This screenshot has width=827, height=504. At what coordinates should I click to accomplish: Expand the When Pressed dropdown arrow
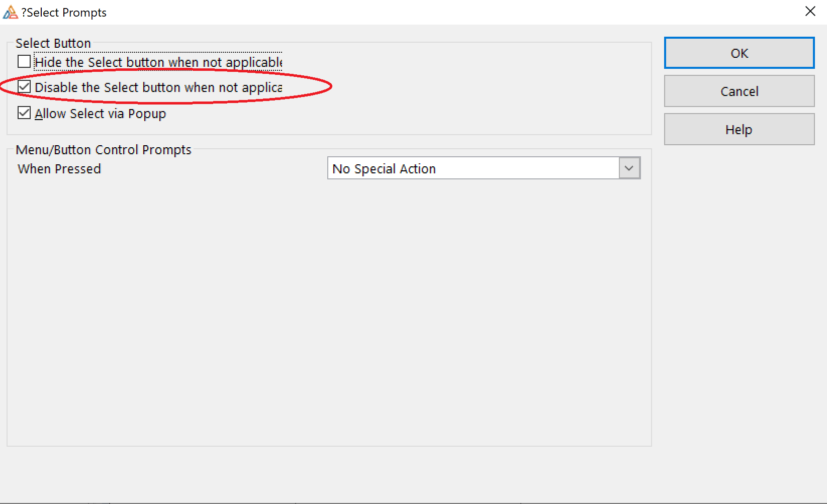pyautogui.click(x=629, y=168)
